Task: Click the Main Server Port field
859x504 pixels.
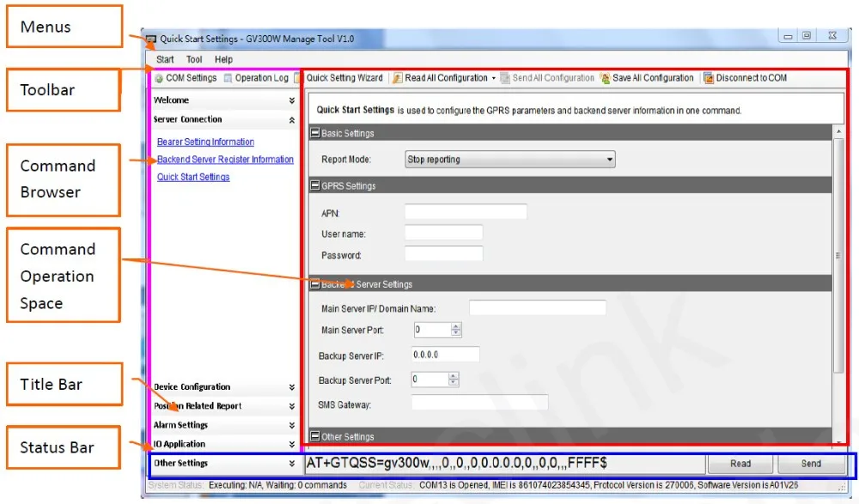Action: click(x=432, y=330)
